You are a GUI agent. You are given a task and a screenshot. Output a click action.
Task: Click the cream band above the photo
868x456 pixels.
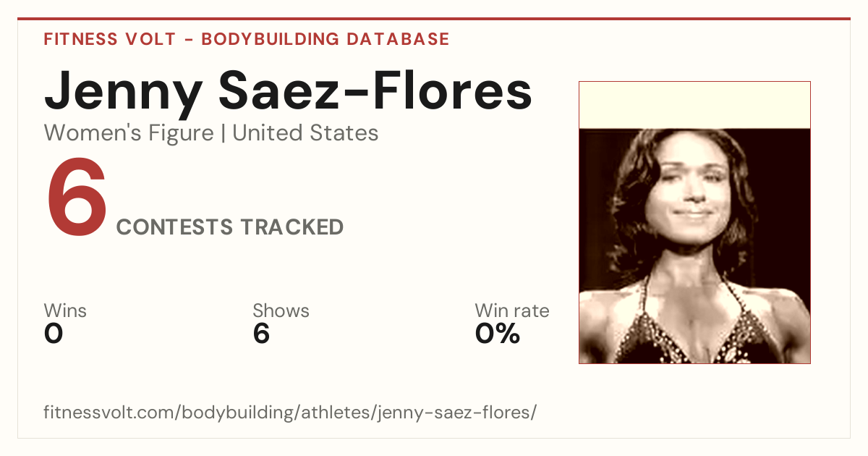point(694,105)
